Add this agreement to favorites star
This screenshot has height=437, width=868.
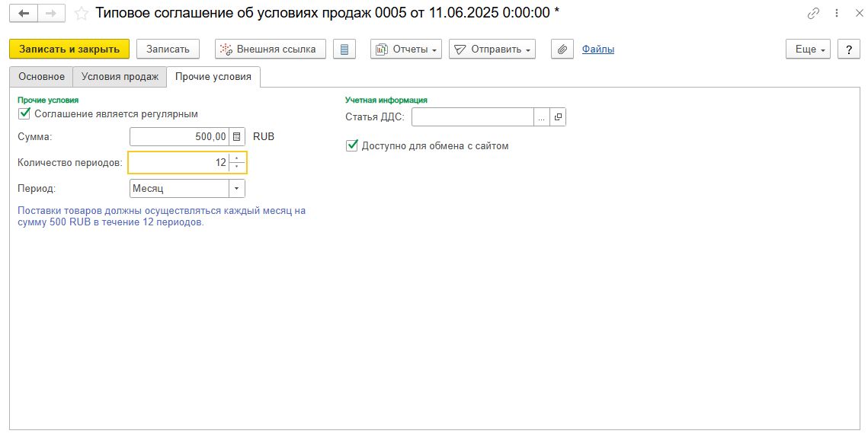[82, 14]
